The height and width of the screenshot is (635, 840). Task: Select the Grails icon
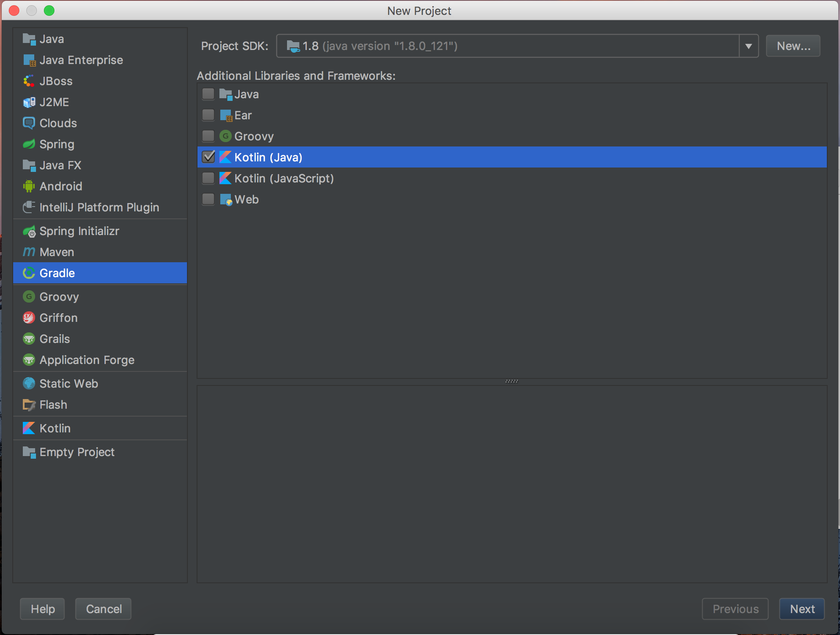point(29,339)
